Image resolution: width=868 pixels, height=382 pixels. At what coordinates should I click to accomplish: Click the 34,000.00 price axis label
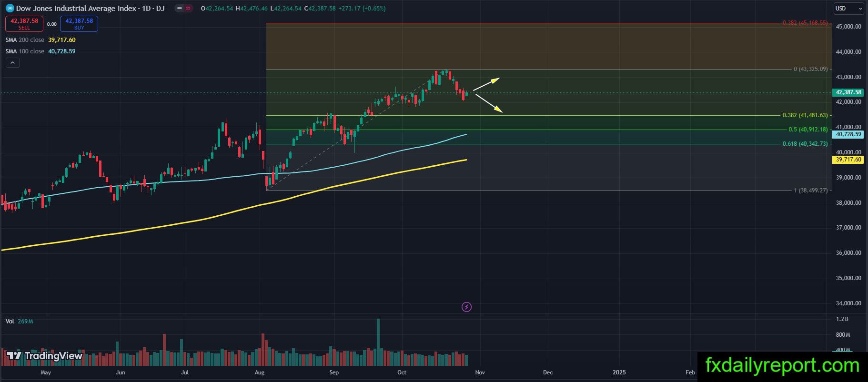848,303
